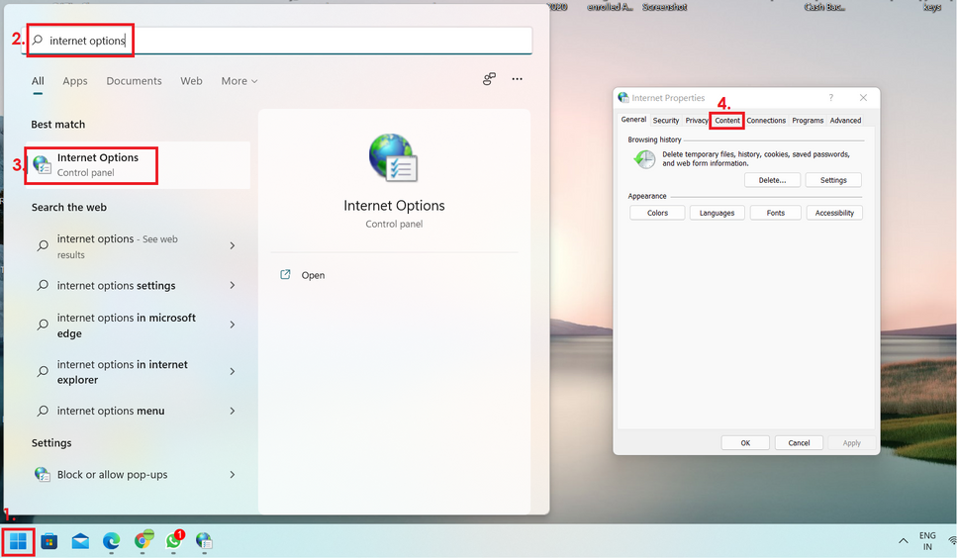Select 'internet options menu' web suggestion
Viewport: 958px width, 560px height.
111,411
